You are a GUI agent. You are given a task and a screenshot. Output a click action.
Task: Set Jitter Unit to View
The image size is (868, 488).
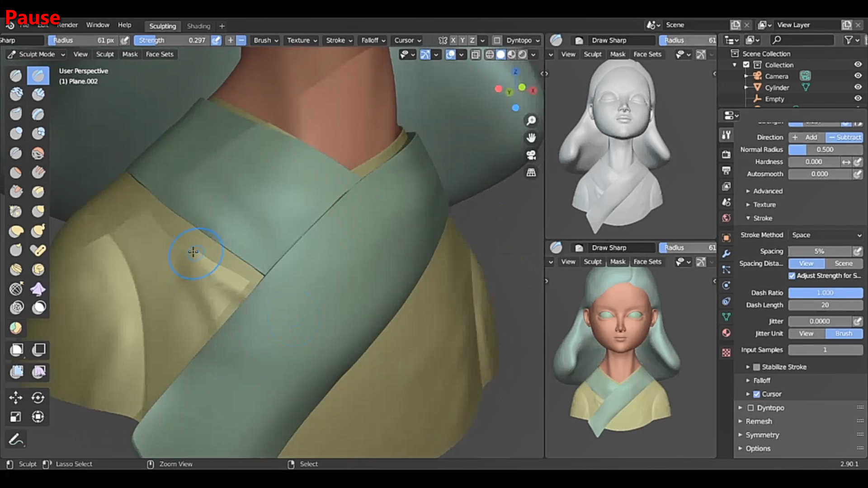click(807, 333)
